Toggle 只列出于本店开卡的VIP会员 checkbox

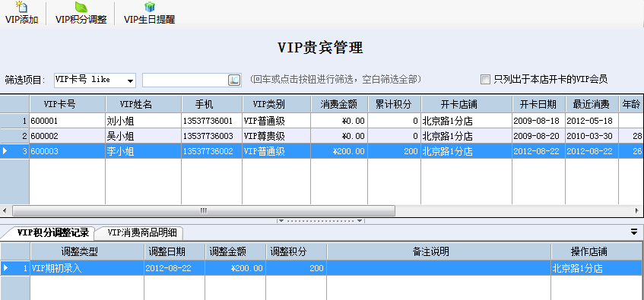(485, 80)
